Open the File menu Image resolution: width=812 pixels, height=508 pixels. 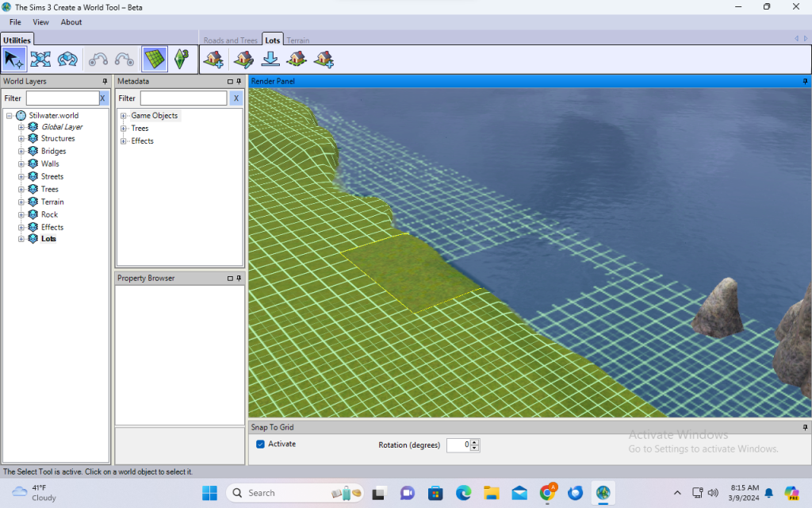(15, 22)
